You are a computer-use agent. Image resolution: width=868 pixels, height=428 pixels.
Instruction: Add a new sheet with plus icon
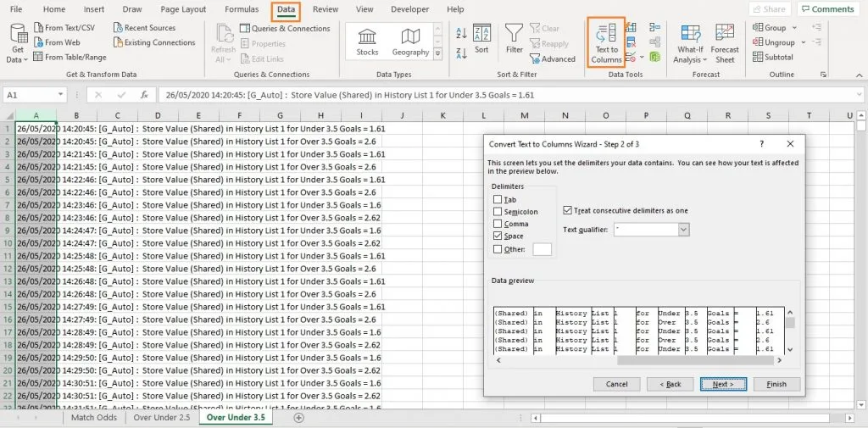pyautogui.click(x=299, y=418)
